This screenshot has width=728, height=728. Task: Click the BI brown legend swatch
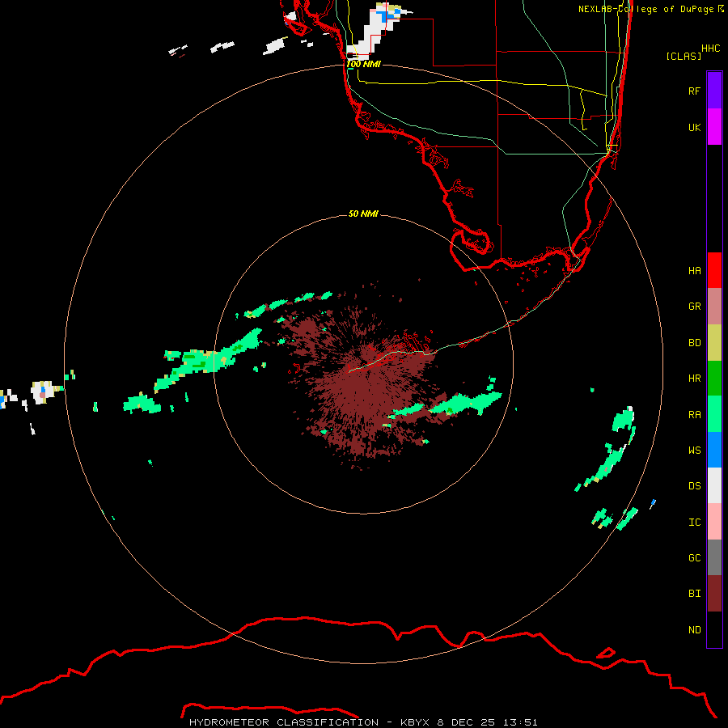714,594
